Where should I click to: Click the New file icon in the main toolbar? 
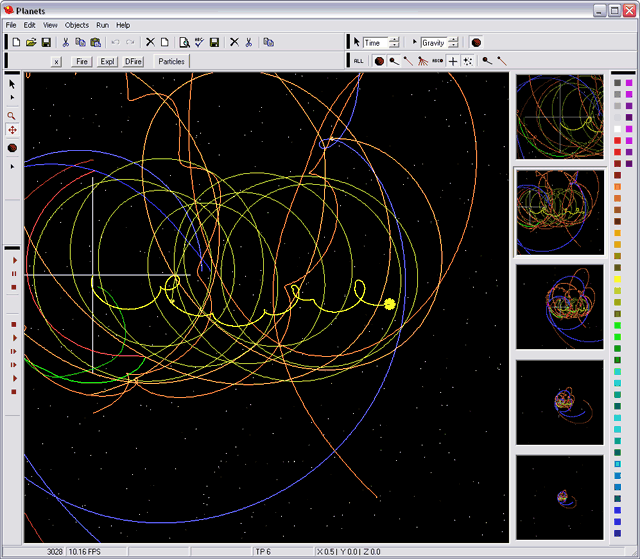[x=16, y=42]
